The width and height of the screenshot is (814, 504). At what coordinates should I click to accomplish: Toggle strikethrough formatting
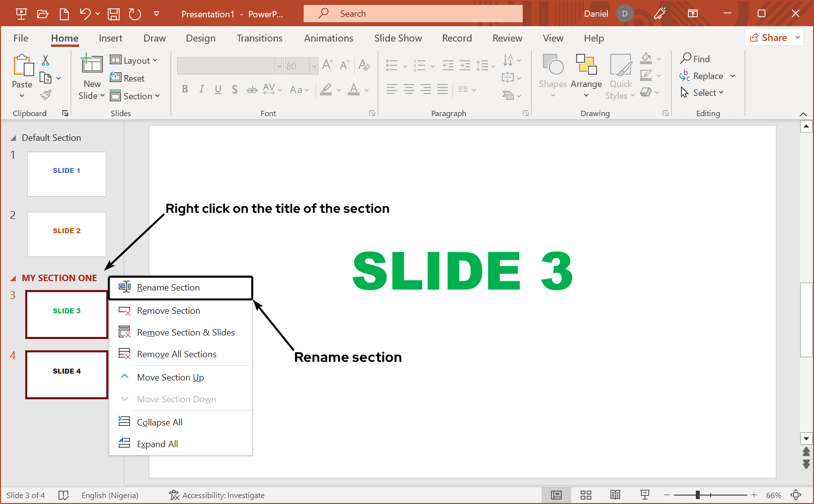click(252, 89)
